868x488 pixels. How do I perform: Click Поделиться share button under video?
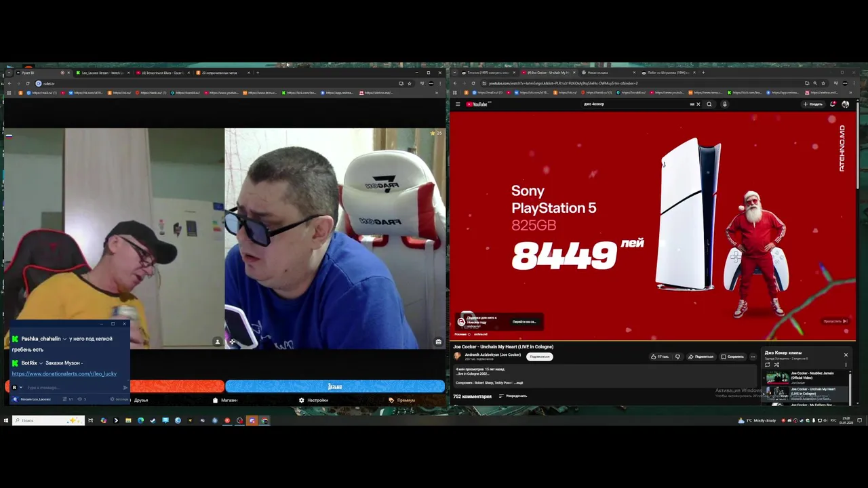pyautogui.click(x=701, y=357)
